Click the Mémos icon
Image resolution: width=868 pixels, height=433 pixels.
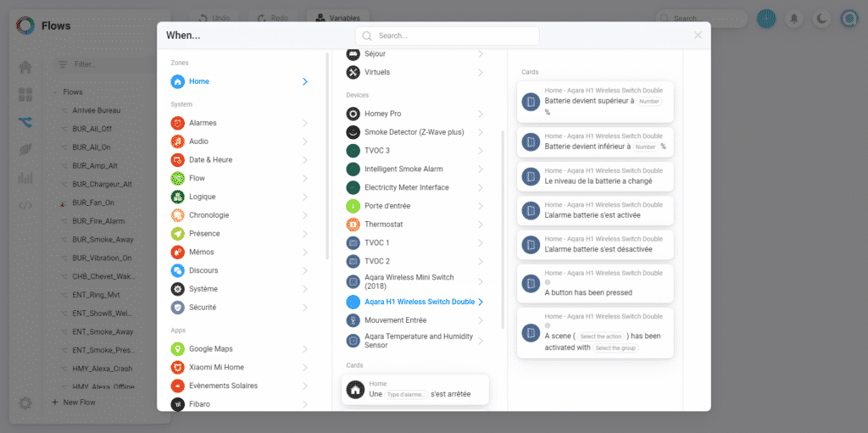point(178,252)
